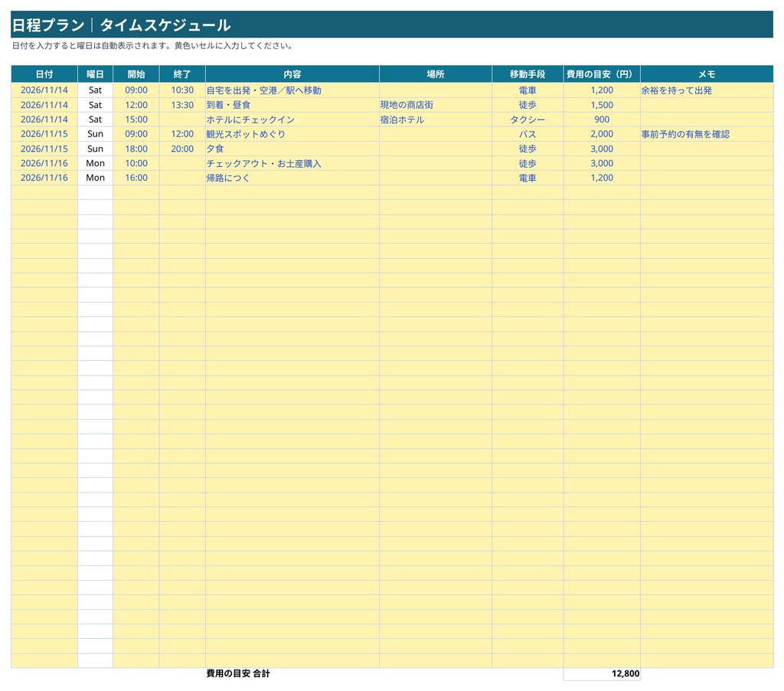Click the ホテルにチェックイン cell

pos(292,120)
